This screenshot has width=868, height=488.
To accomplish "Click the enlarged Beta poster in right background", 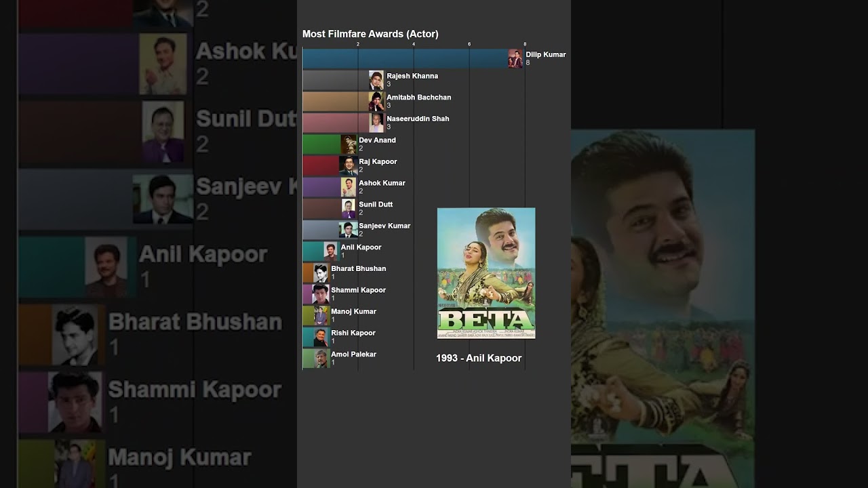I will tap(663, 308).
